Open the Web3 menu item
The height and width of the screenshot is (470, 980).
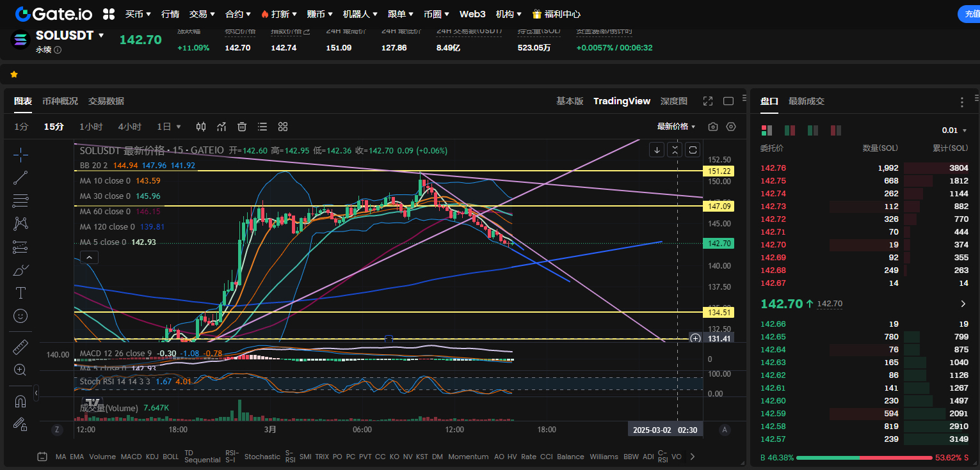click(472, 13)
